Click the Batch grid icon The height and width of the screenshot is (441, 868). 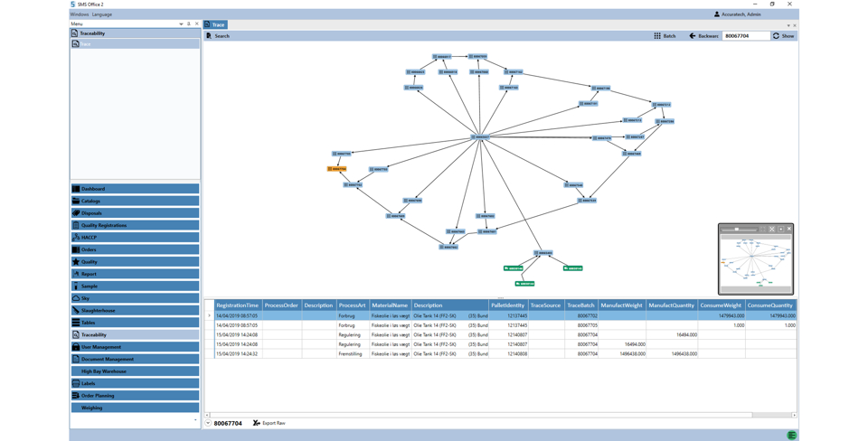click(x=657, y=36)
